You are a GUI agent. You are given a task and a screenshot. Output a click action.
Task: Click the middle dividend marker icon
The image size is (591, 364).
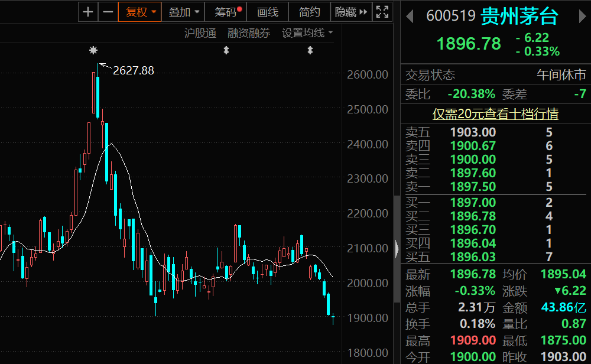[x=226, y=50]
